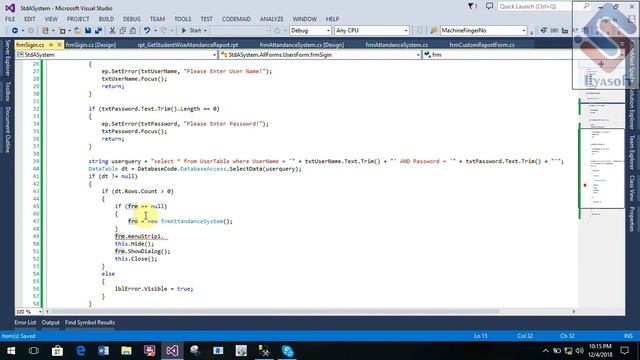Viewport: 640px width, 360px height.
Task: Switch to frmSigin.cs [Design] tab
Action: [x=91, y=44]
